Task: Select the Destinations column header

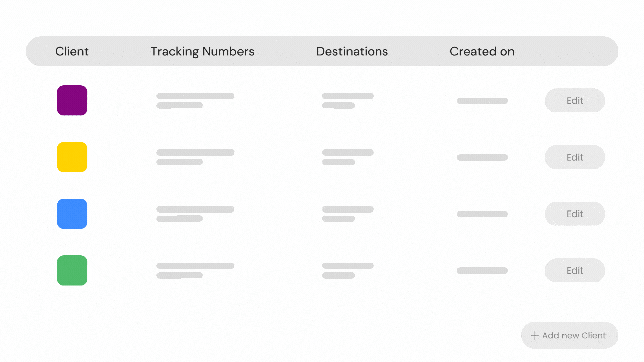Action: [352, 51]
